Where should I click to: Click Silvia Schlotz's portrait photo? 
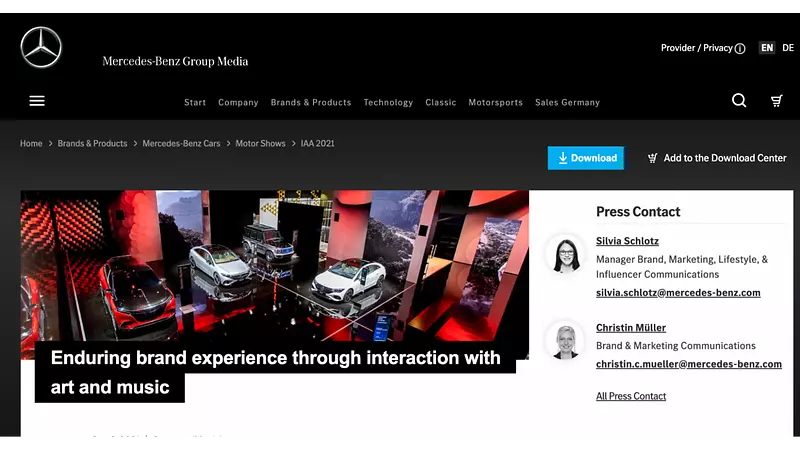565,255
